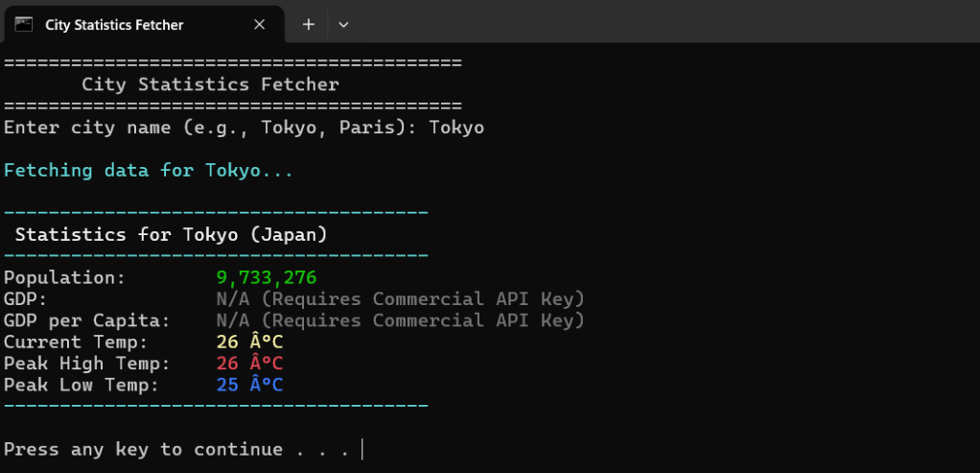The width and height of the screenshot is (980, 473).
Task: Click the green population value 9,733,276
Action: (267, 278)
